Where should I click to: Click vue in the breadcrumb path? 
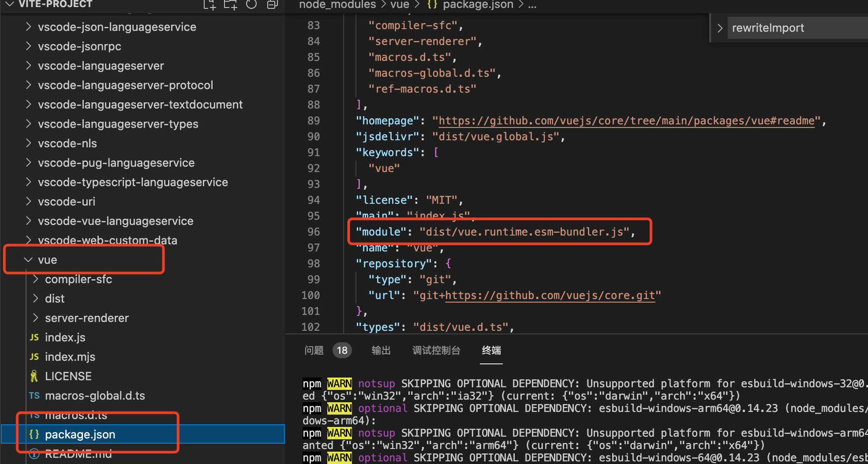click(x=400, y=5)
